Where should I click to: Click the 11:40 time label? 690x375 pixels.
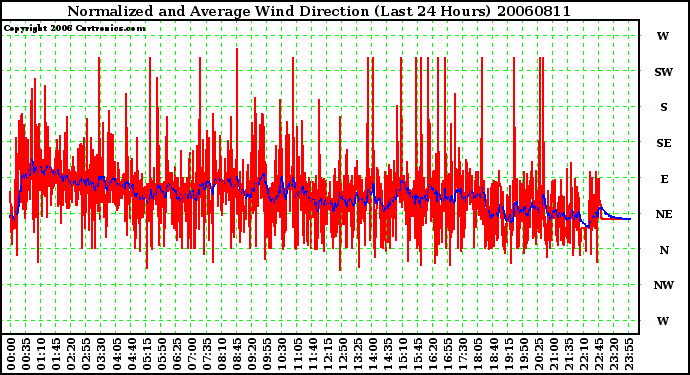tap(312, 354)
